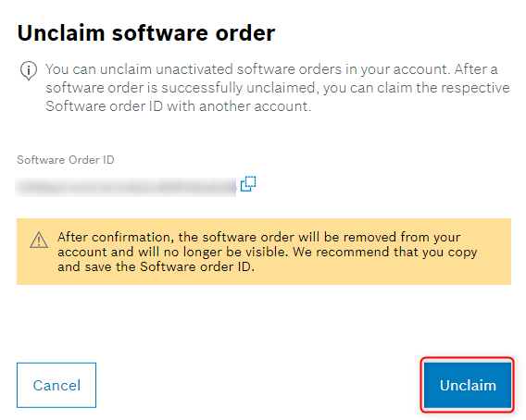The image size is (526, 420).
Task: Select the blurred Software Order ID value
Action: tap(126, 187)
